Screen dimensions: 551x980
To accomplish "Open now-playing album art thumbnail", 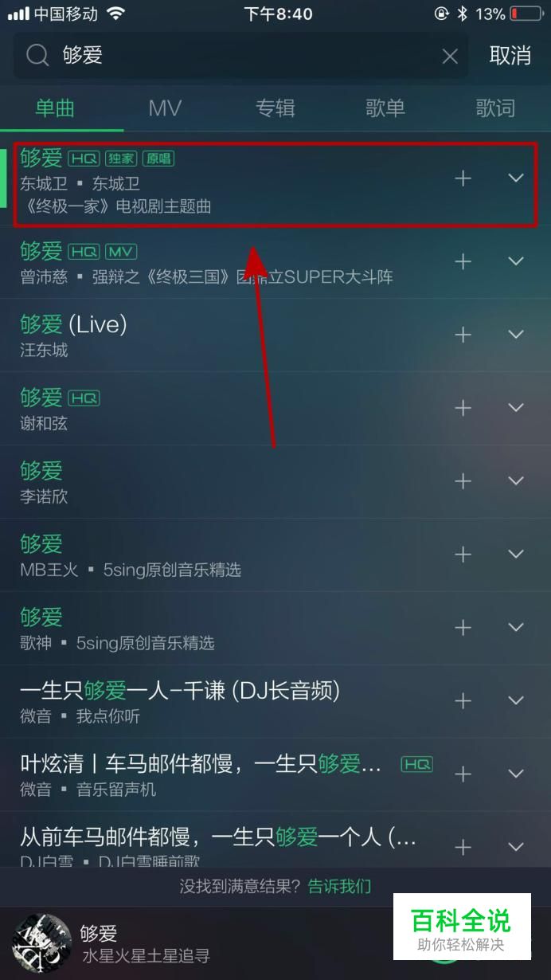I will (38, 944).
